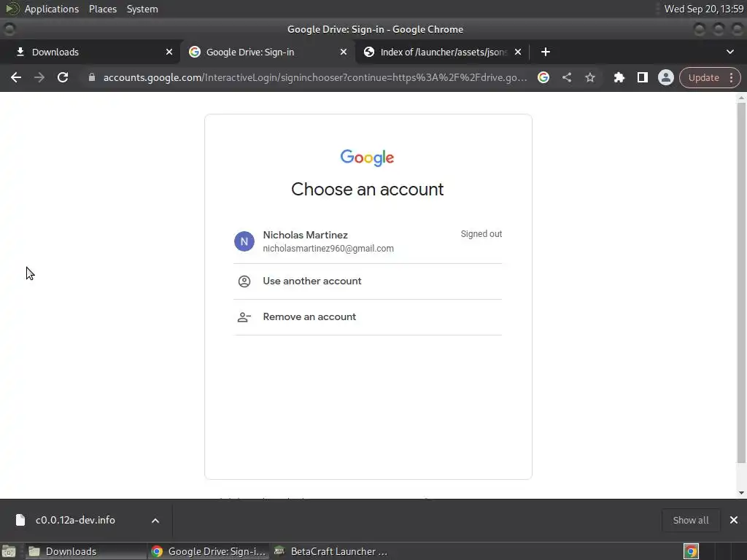Close the Index of /launcher tab
Screen dimensions: 747x560
(518, 52)
